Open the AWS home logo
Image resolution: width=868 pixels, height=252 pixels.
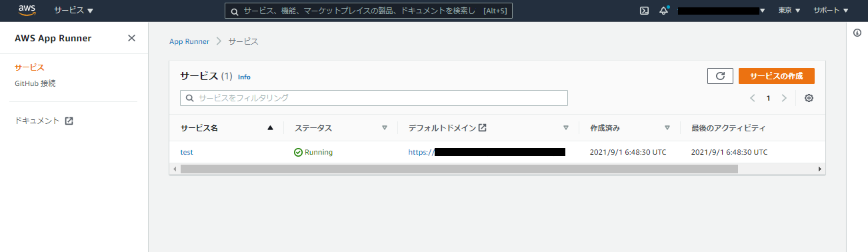27,10
